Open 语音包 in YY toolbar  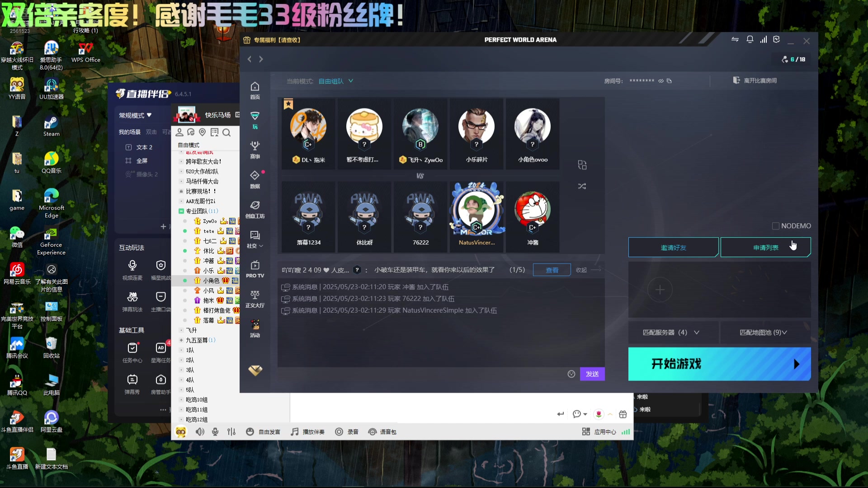point(382,432)
